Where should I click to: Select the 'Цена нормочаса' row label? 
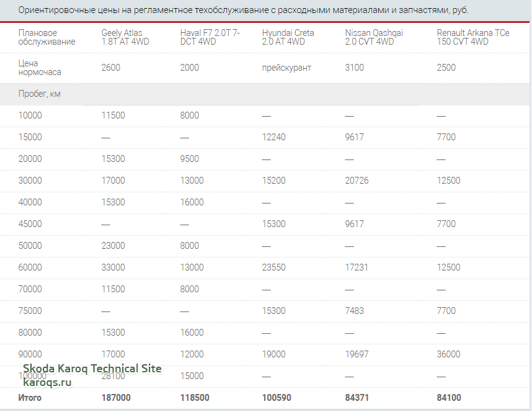[x=40, y=68]
